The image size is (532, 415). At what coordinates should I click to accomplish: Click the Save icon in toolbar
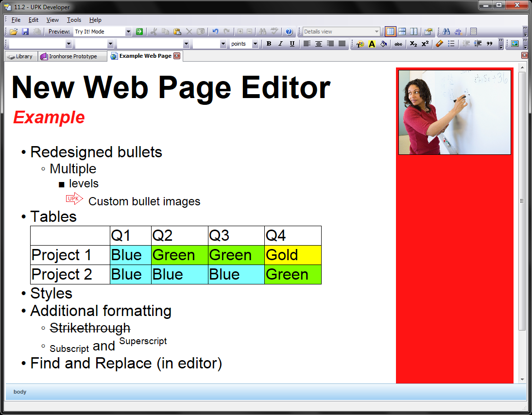tap(25, 32)
